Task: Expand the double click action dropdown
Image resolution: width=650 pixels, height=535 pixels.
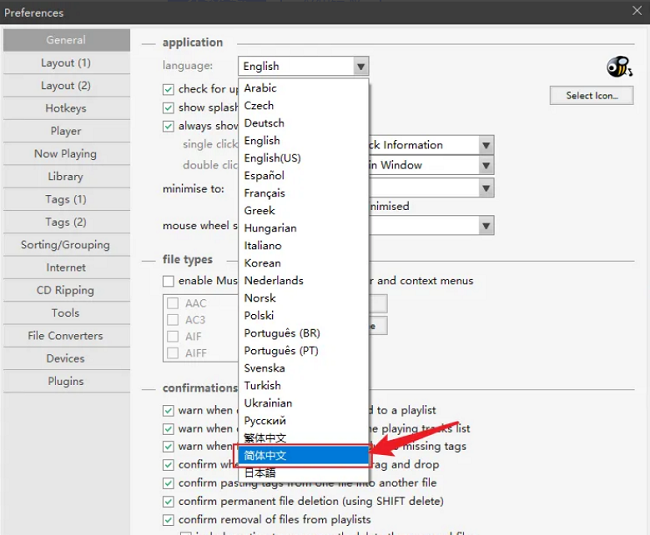Action: (486, 165)
